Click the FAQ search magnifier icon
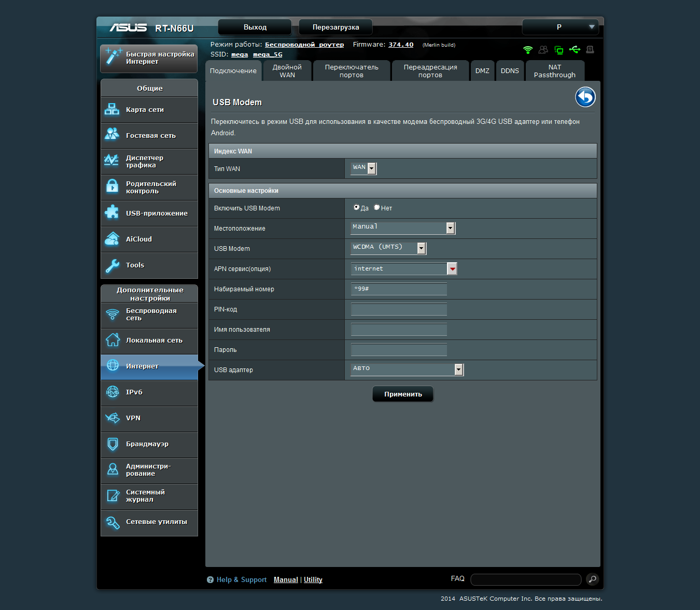700x610 pixels. (592, 579)
